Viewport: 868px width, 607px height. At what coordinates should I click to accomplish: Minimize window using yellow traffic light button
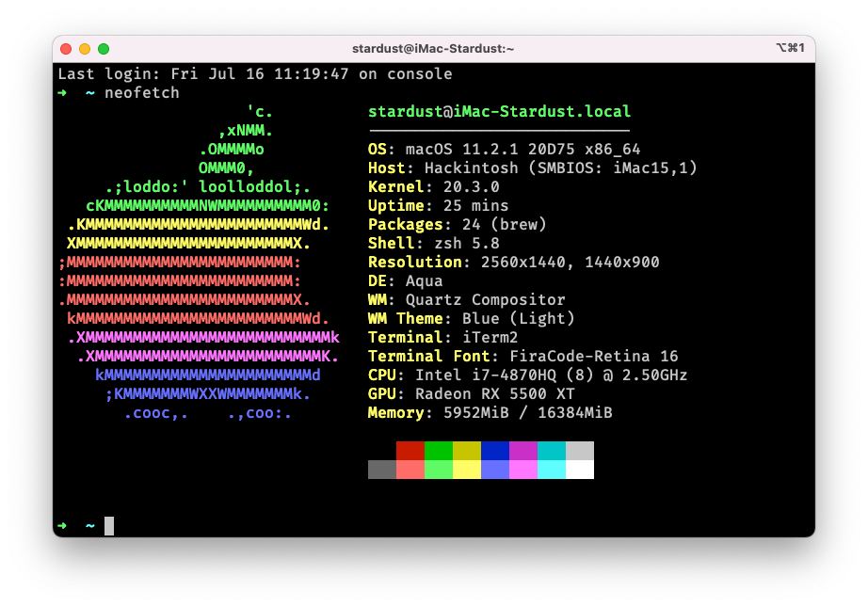[x=85, y=49]
